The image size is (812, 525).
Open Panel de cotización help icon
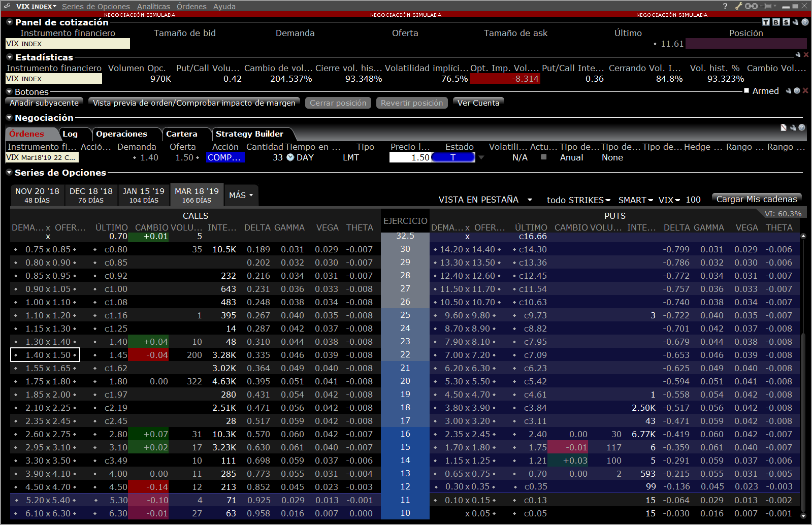(805, 22)
